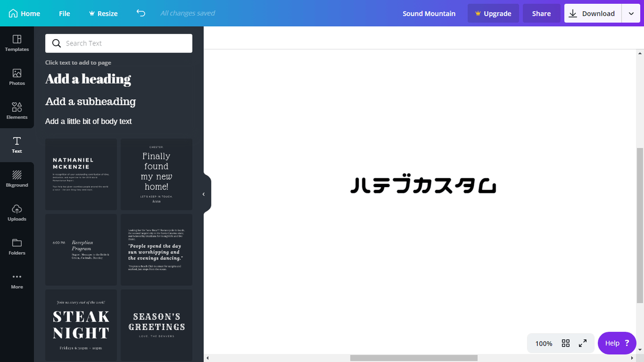Screen dimensions: 644x362
Task: Click the scroll left arrow
Action: pyautogui.click(x=207, y=358)
